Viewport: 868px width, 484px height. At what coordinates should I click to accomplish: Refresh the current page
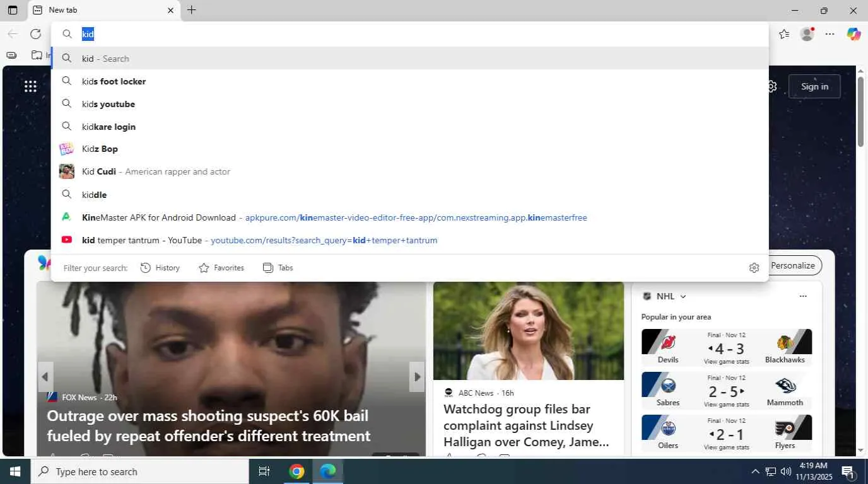[x=35, y=34]
